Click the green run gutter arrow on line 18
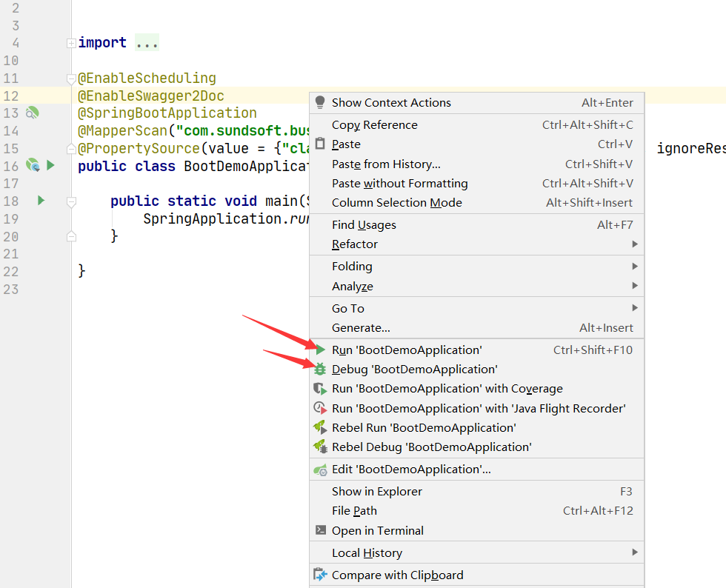Viewport: 726px width, 588px height. click(x=41, y=200)
